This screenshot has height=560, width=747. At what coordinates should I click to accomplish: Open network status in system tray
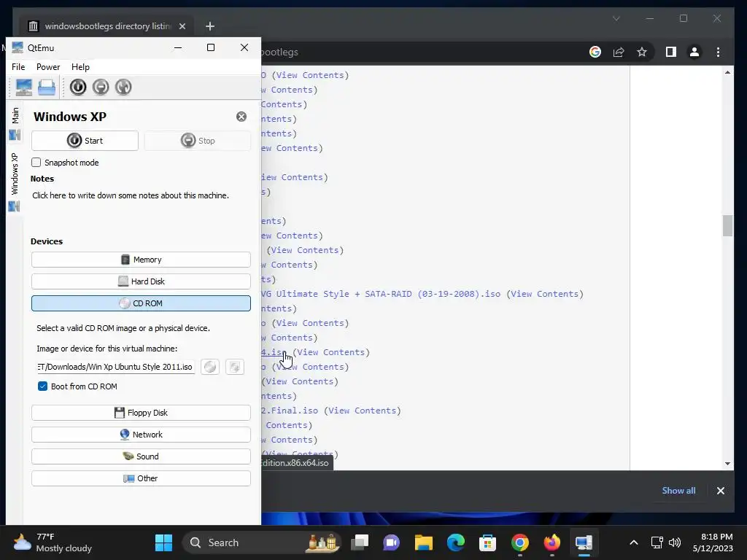[657, 542]
